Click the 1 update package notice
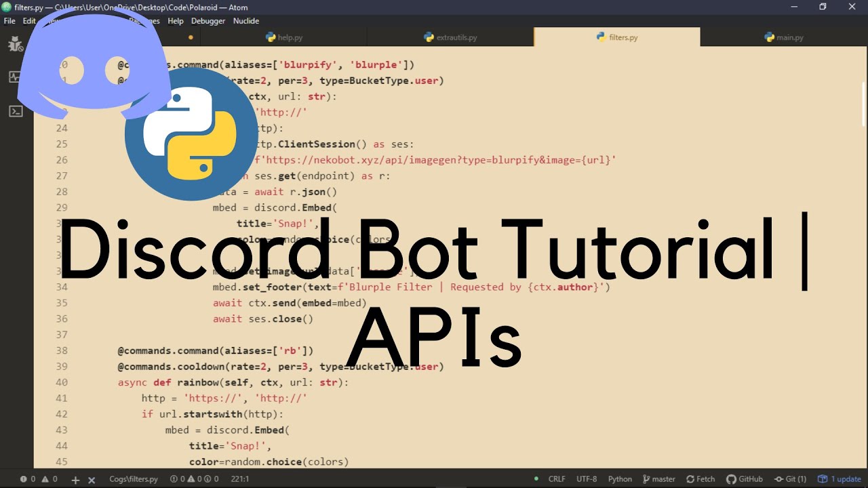 click(840, 479)
